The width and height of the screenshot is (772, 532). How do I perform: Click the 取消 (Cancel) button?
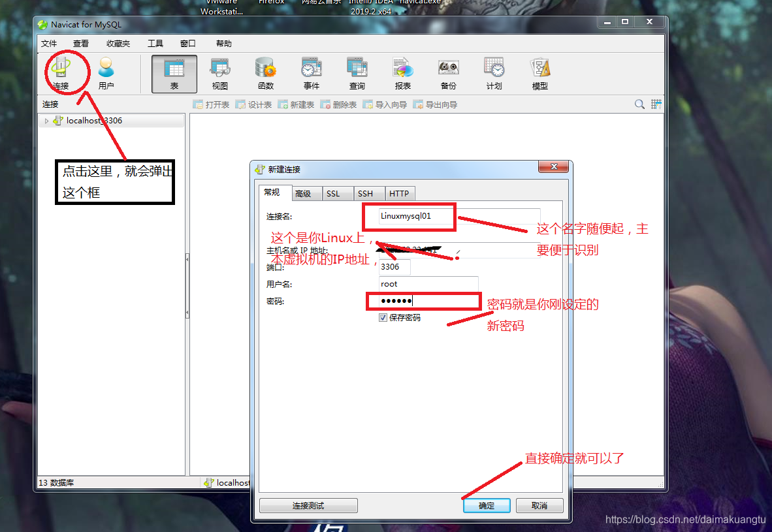tap(539, 505)
